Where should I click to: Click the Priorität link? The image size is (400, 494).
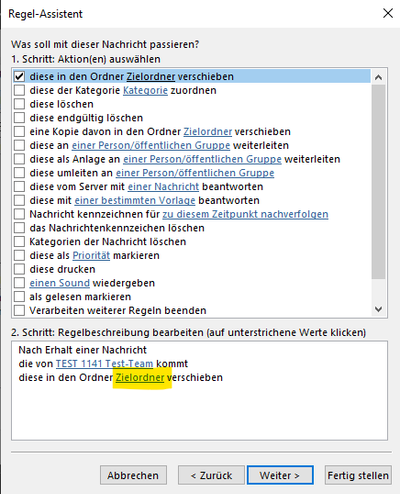[91, 255]
